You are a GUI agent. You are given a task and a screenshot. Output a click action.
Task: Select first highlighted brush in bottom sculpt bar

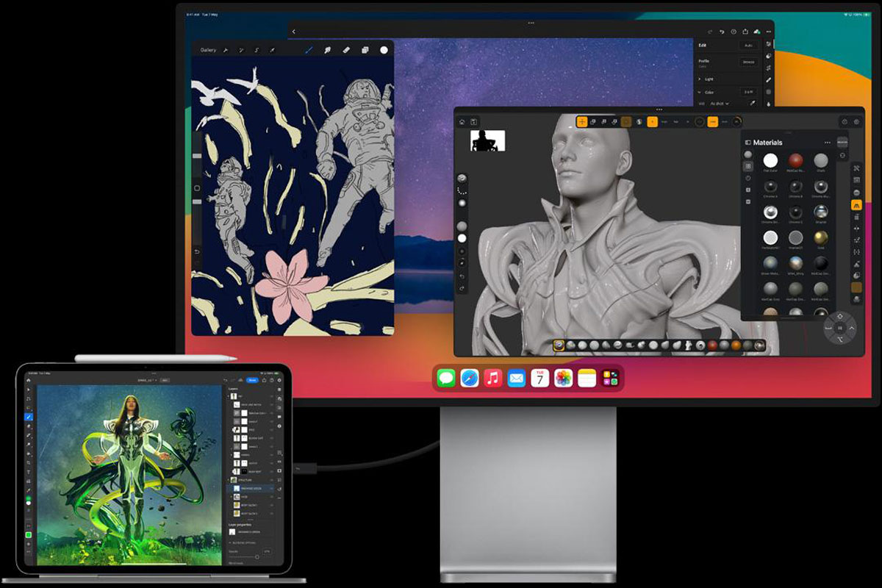point(559,345)
